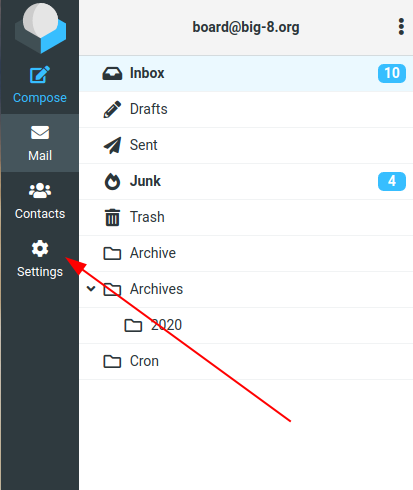This screenshot has width=413, height=490.
Task: Click the Trash bin icon
Action: pos(112,217)
